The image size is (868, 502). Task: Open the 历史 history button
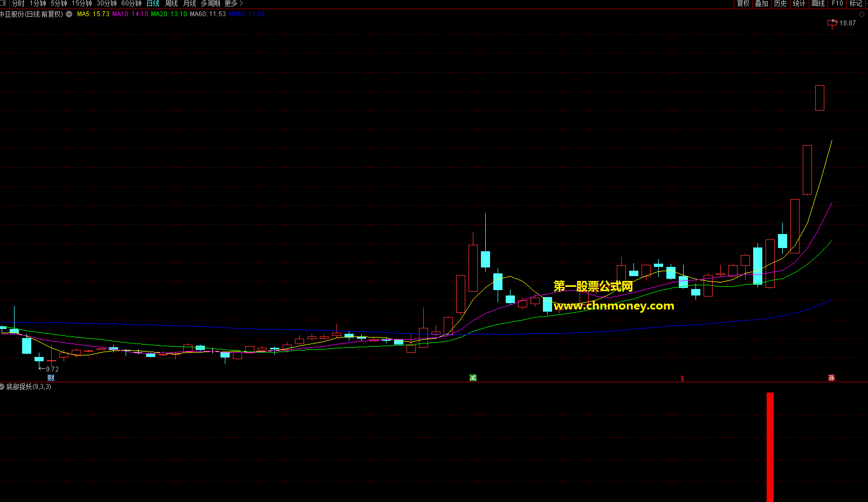click(x=781, y=3)
